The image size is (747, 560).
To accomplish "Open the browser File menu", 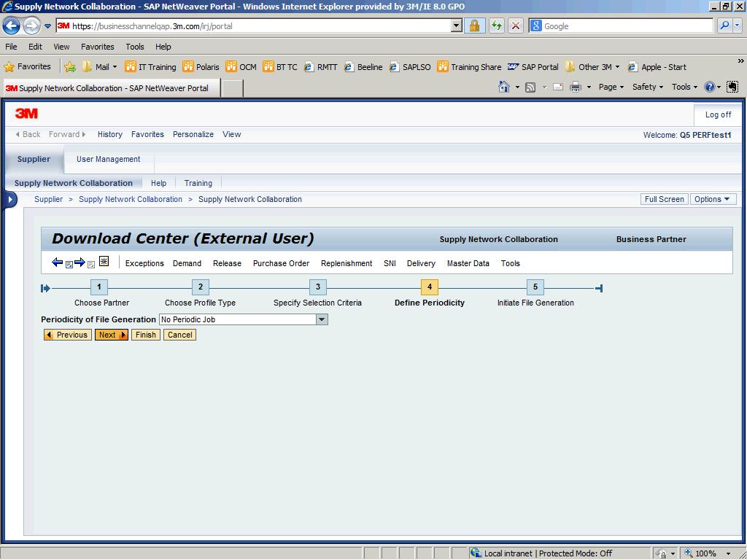I will (11, 47).
